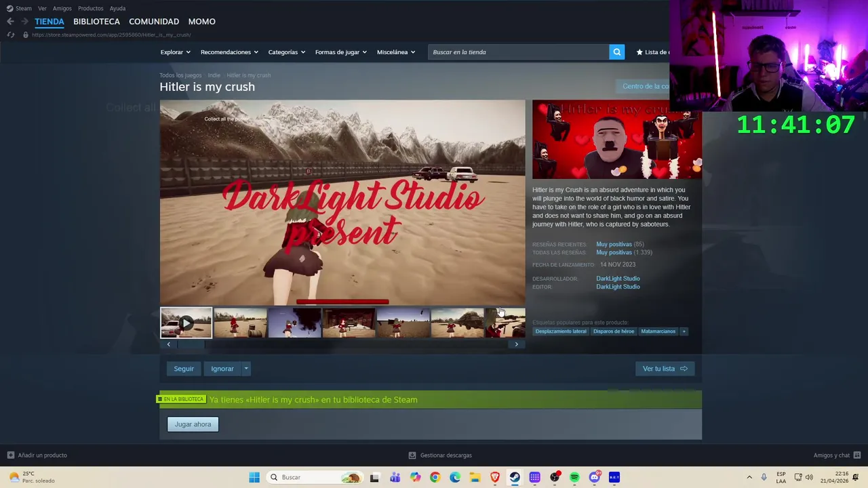
Task: Open Task View on the taskbar
Action: [x=374, y=477]
